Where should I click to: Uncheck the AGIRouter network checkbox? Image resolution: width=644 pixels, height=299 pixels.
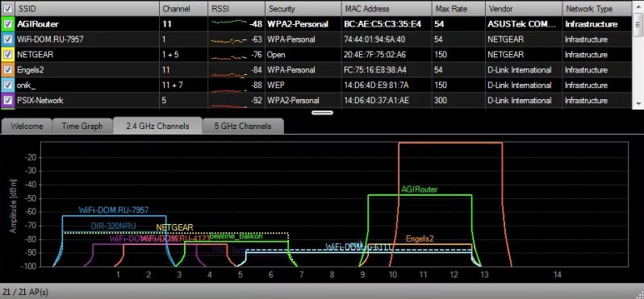coord(8,24)
